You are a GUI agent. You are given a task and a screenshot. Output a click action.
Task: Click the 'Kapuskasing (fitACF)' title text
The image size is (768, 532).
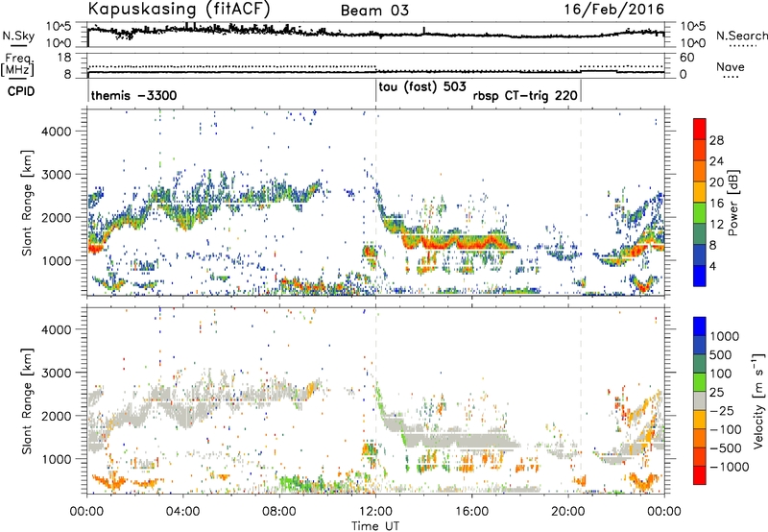point(179,10)
